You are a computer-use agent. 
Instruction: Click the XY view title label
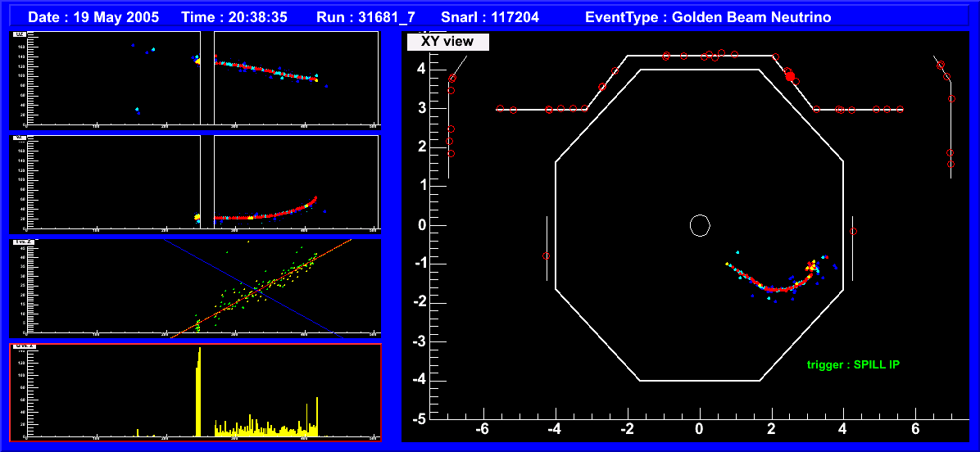[448, 42]
